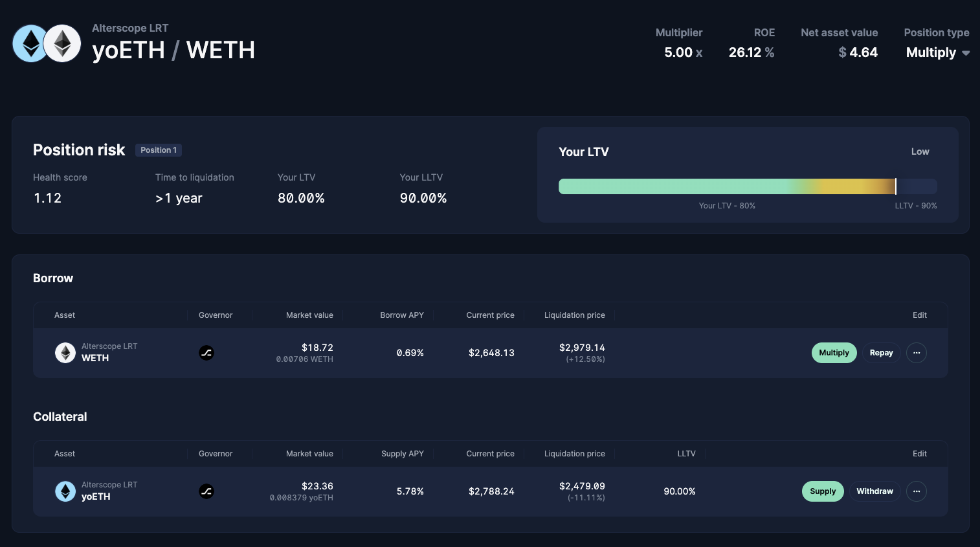Sort Collateral table by Supply APY header
The height and width of the screenshot is (547, 980).
click(x=402, y=454)
